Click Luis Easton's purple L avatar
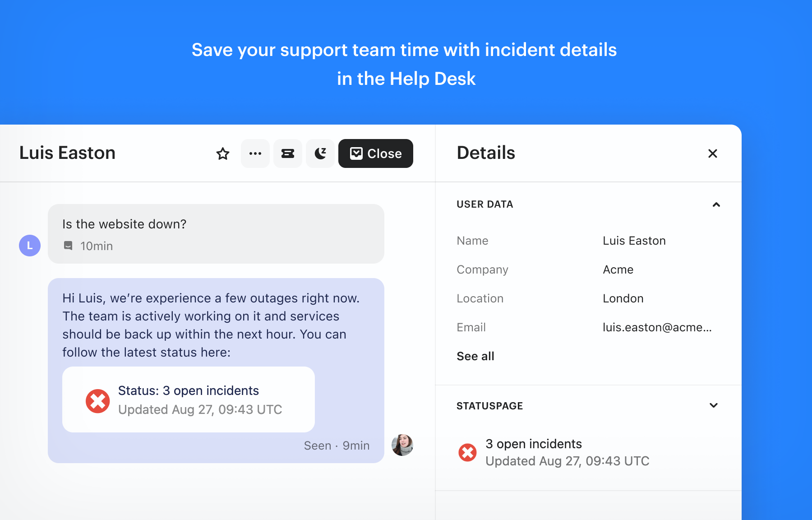The image size is (812, 520). point(29,246)
